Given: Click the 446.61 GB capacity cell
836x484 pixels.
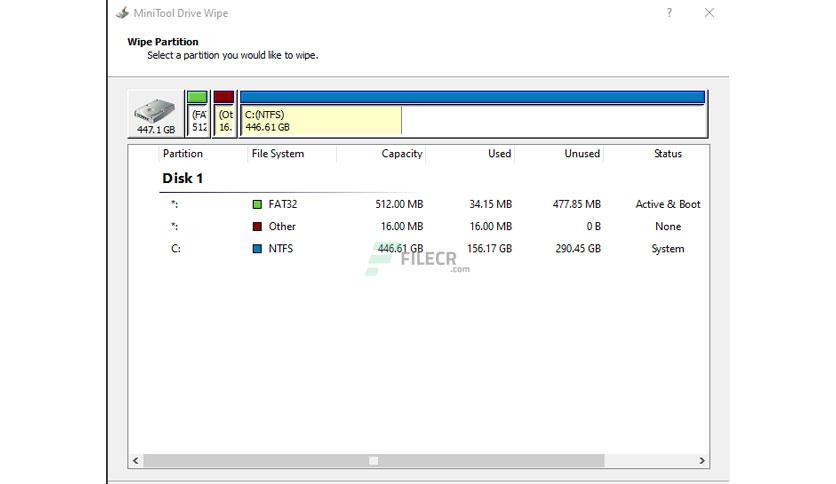Looking at the screenshot, I should (x=400, y=249).
